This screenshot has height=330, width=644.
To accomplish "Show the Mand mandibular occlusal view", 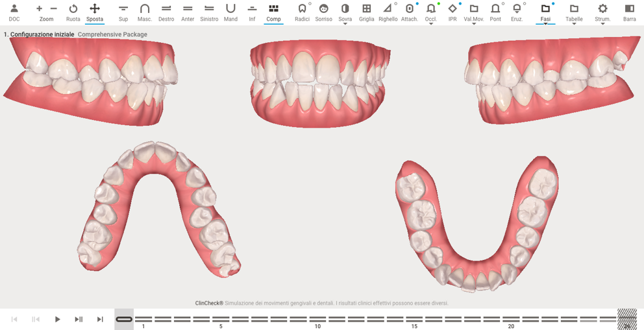I will click(x=230, y=12).
